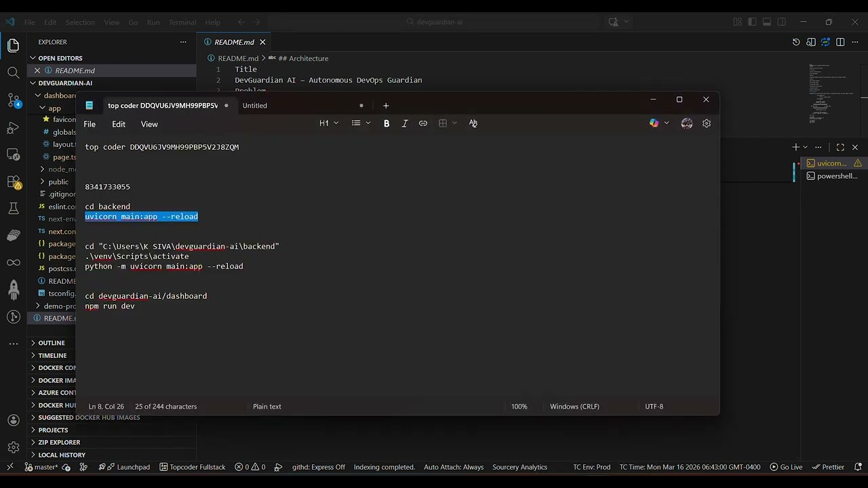Image resolution: width=868 pixels, height=488 pixels.
Task: Click the Copilot icon in Notepad
Action: click(654, 123)
